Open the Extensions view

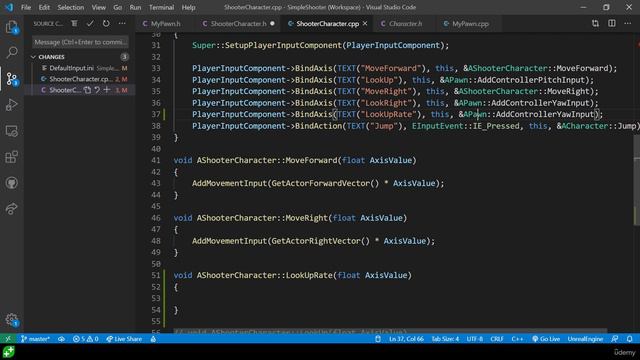pyautogui.click(x=11, y=157)
